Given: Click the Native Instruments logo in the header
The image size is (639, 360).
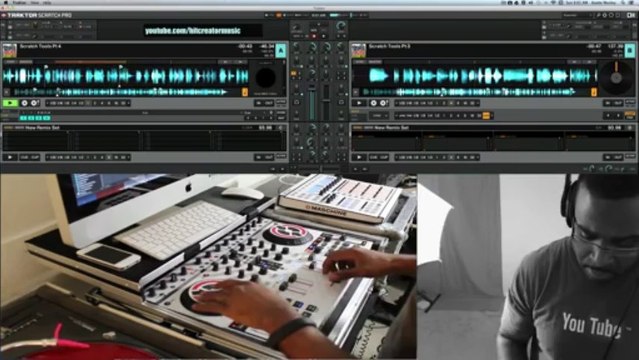Looking at the screenshot, I should pos(631,15).
